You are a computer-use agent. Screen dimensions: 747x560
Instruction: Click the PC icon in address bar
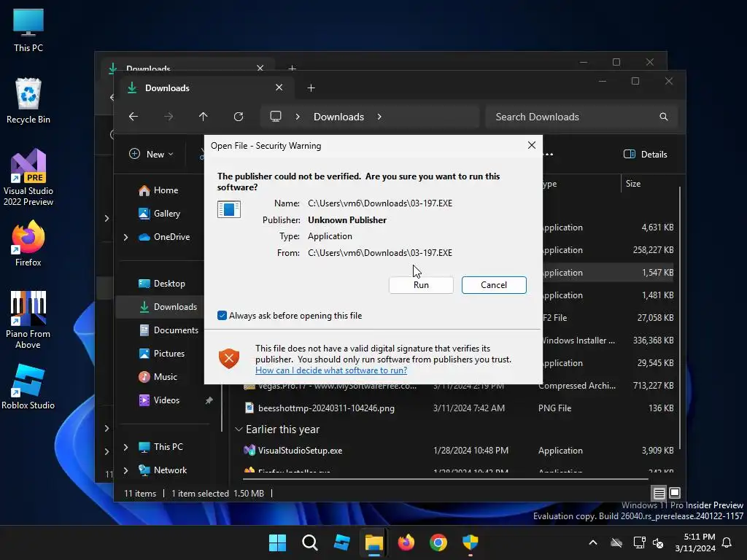[x=276, y=117]
